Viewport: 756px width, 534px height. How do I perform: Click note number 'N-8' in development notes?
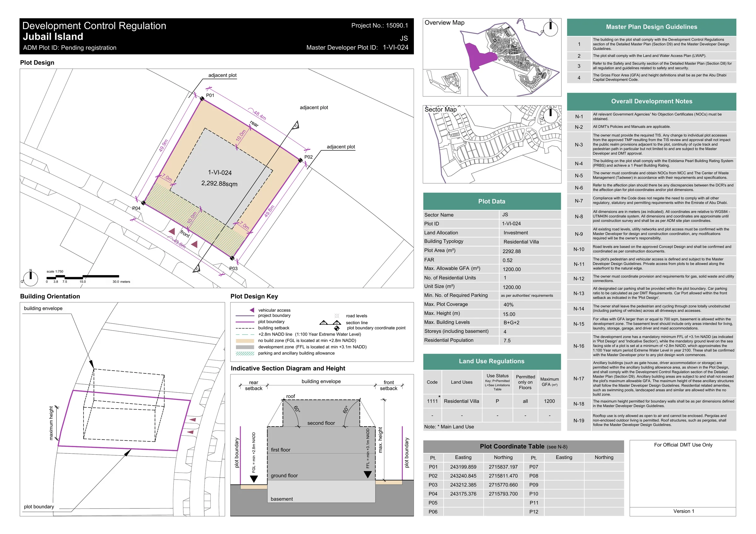579,217
